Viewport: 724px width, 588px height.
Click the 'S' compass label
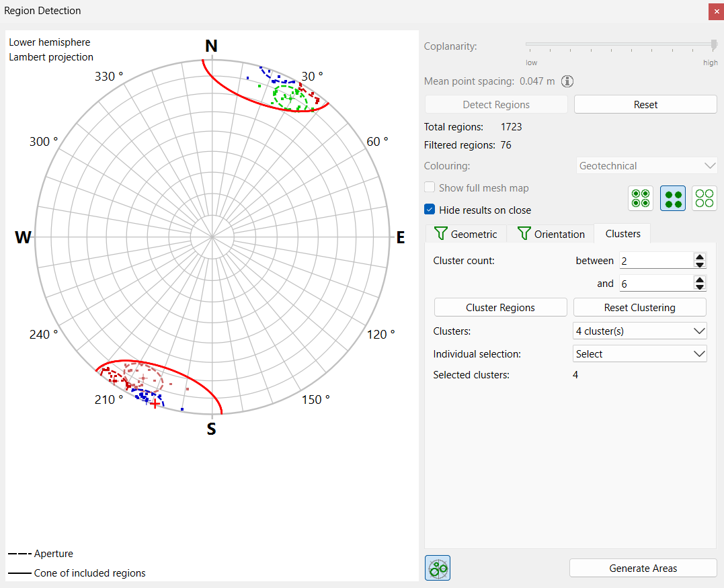[211, 429]
